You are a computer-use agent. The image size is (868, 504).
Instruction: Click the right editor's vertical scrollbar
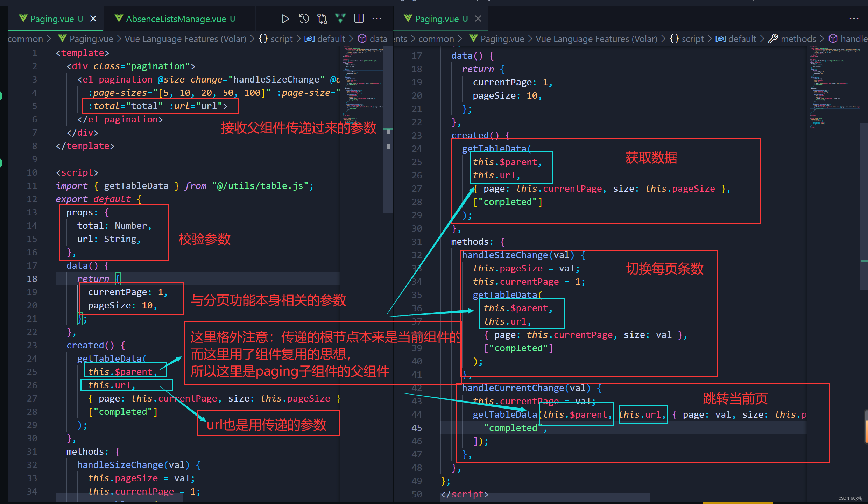click(x=863, y=206)
